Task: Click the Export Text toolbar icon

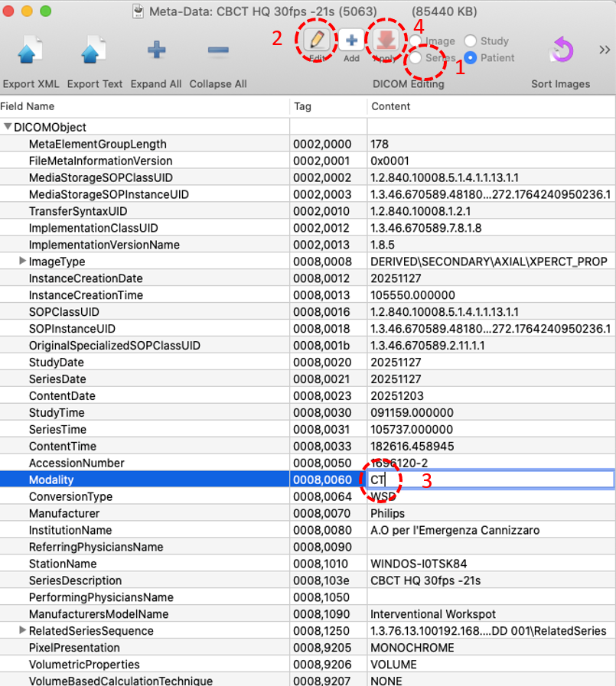Action: pos(94,51)
